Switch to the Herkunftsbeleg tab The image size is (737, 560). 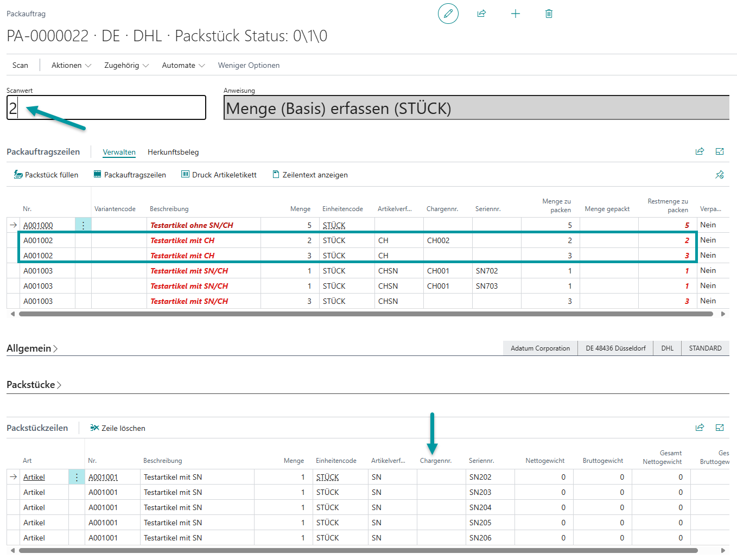173,152
